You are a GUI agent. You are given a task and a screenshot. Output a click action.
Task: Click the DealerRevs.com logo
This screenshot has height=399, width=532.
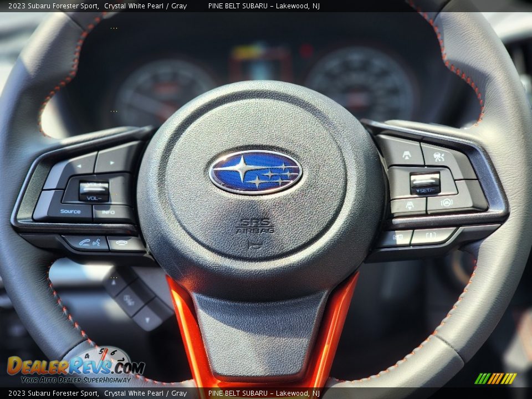point(76,366)
